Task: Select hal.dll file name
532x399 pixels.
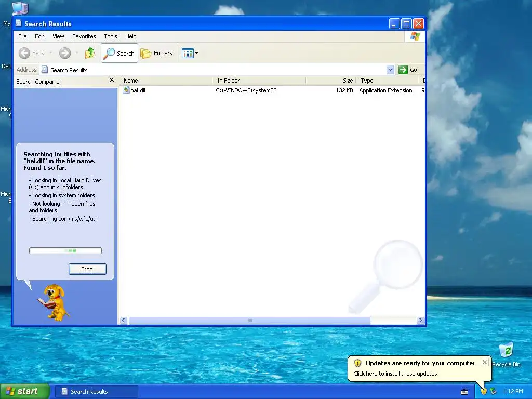Action: 138,90
